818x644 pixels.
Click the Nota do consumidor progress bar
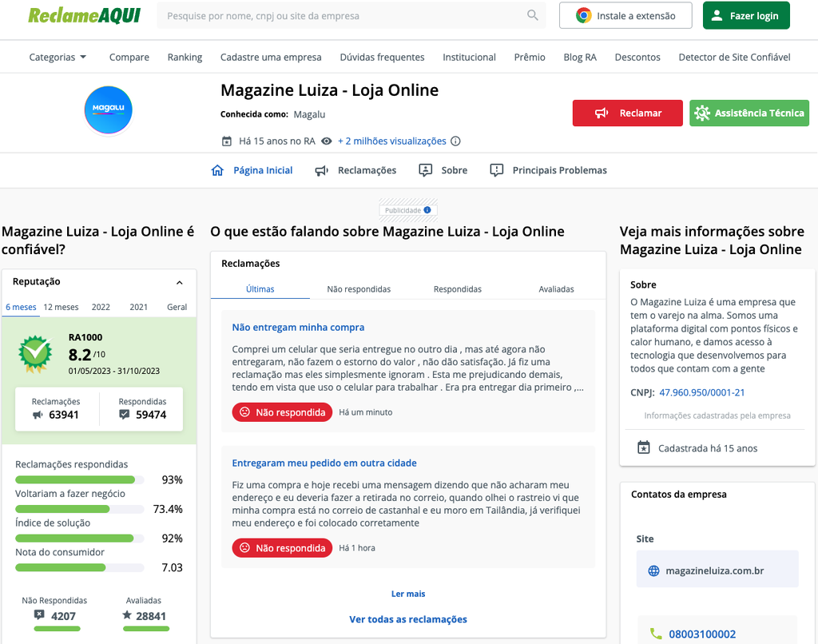(x=80, y=568)
